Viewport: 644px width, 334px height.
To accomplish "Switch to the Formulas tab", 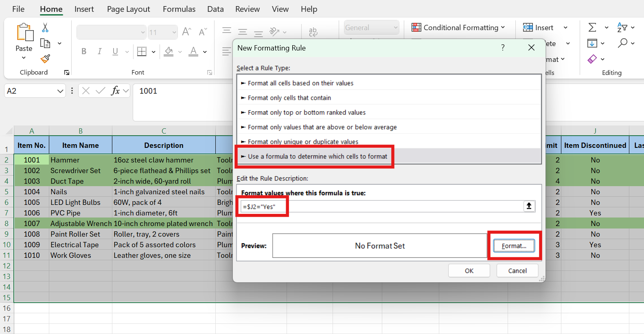I will pos(179,9).
